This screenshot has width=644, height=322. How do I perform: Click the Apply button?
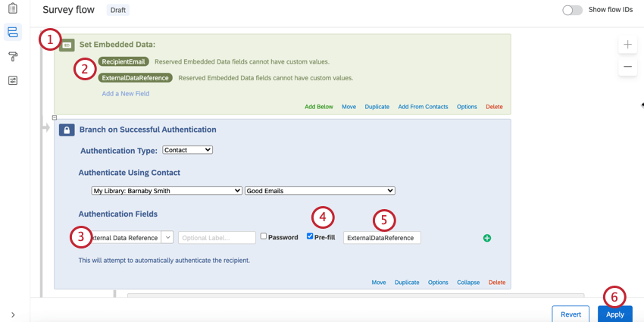click(x=614, y=314)
